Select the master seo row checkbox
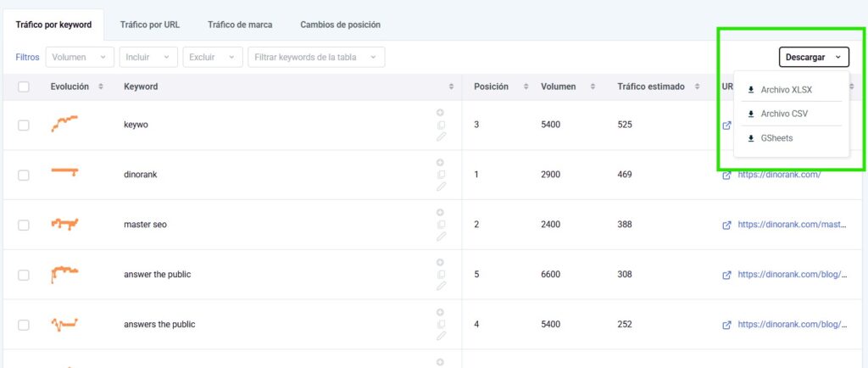868x368 pixels. 23,225
